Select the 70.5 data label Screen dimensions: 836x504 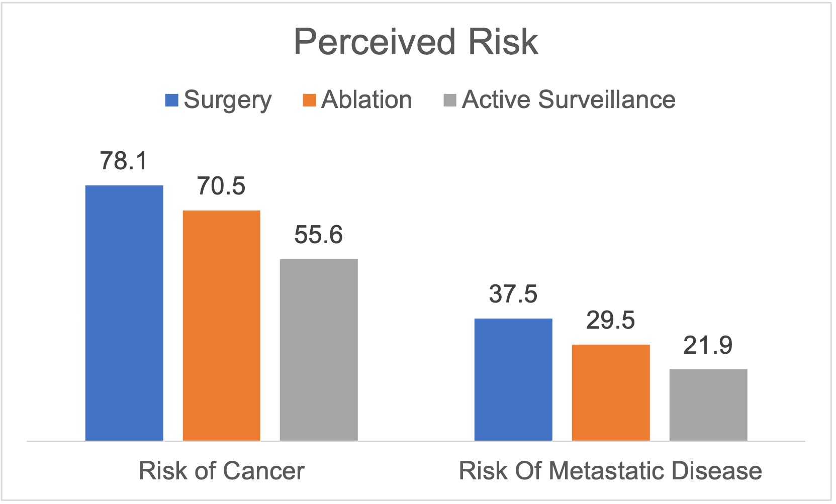221,186
